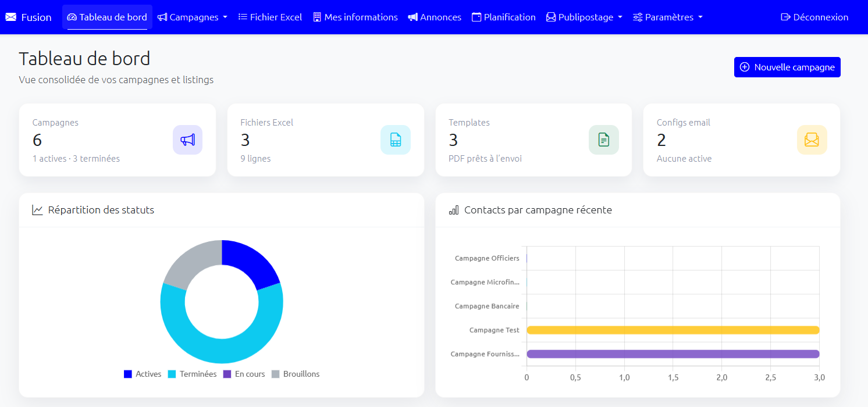Screen dimensions: 868x407
Task: Click the document icon in Templates card
Action: pyautogui.click(x=604, y=140)
